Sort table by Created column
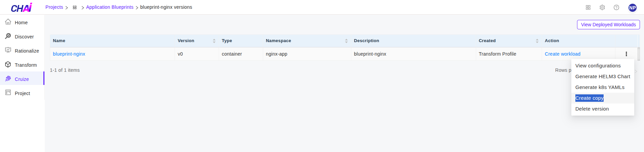 point(537,41)
